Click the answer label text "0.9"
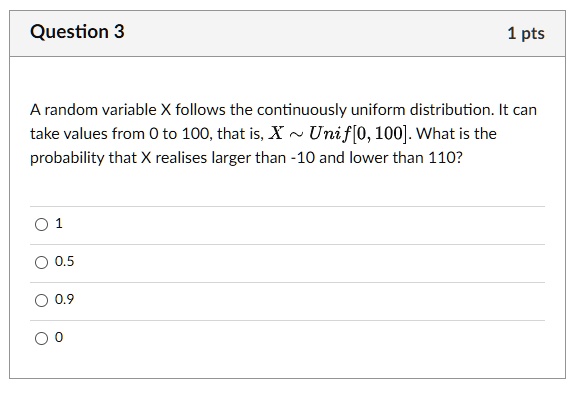Screen dimensions: 569x402 [64, 299]
